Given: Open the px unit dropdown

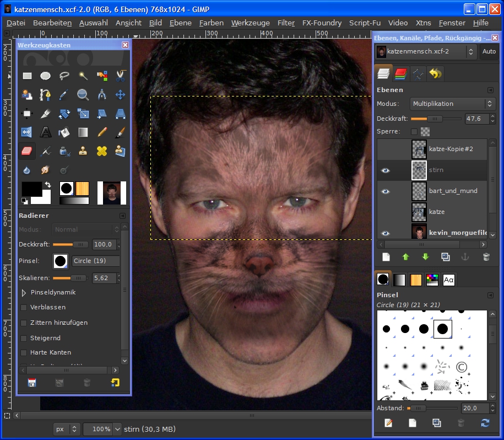Looking at the screenshot, I should point(66,429).
